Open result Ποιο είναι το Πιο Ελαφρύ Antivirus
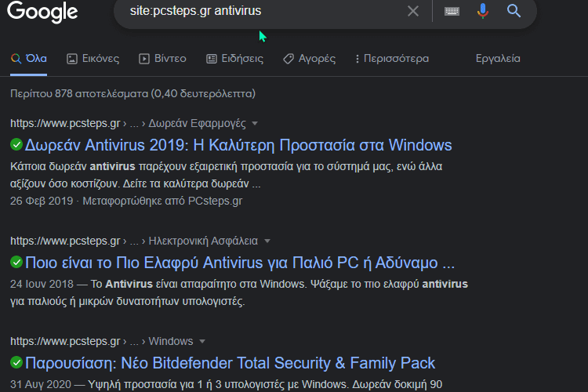 (240, 263)
